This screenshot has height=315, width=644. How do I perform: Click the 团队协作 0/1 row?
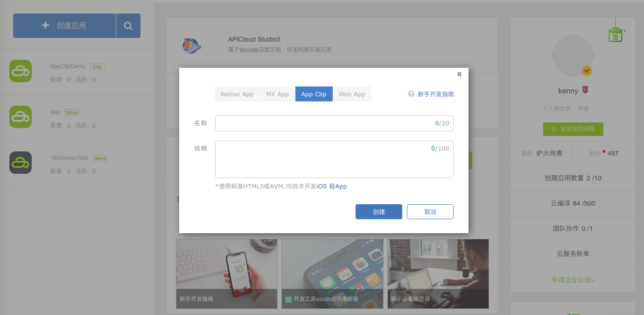pos(573,229)
